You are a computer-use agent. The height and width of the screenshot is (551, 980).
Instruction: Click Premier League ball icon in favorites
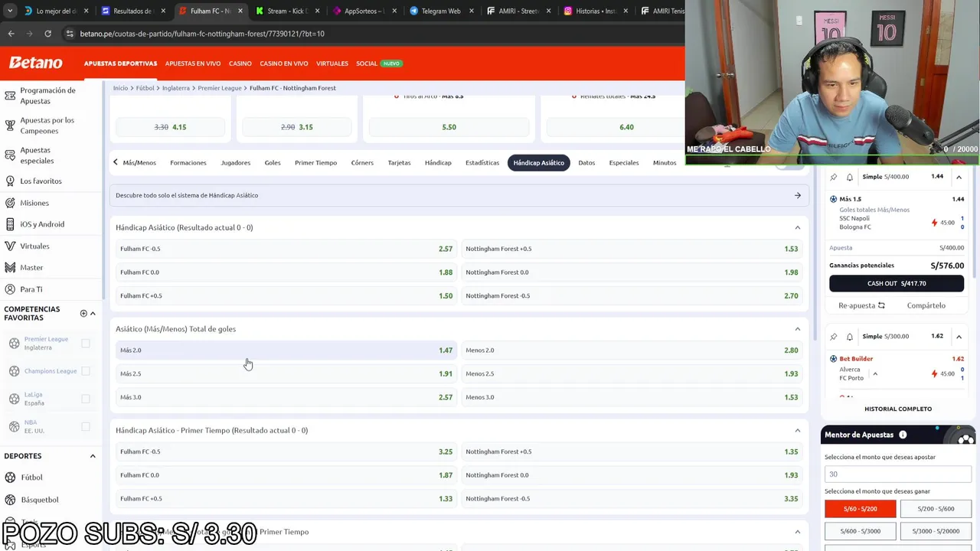click(14, 343)
